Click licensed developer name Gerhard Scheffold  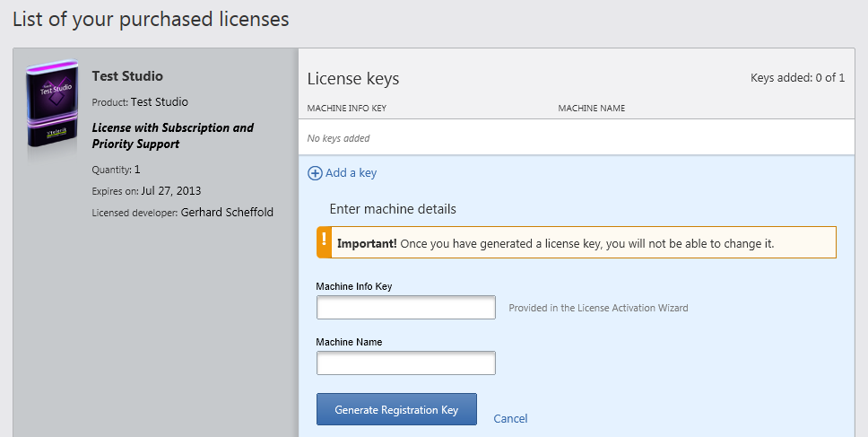click(x=227, y=213)
